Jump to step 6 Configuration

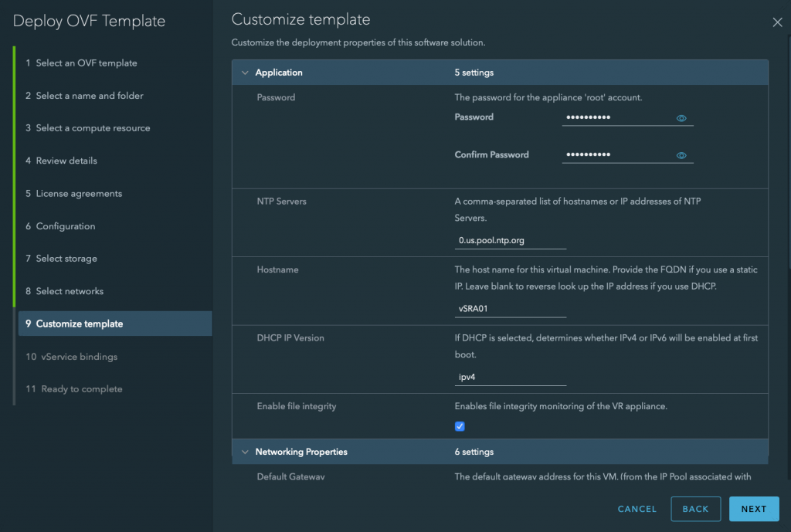tap(60, 226)
